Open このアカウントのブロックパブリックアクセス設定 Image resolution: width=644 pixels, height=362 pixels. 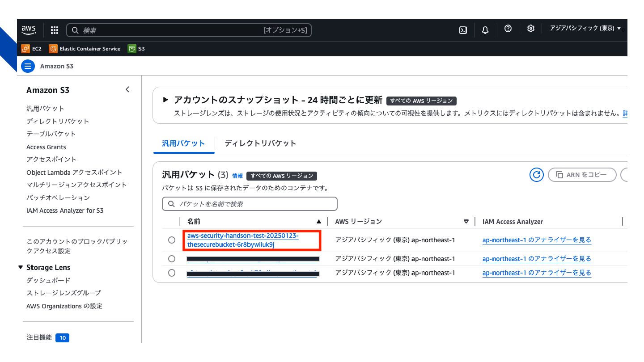pyautogui.click(x=77, y=246)
